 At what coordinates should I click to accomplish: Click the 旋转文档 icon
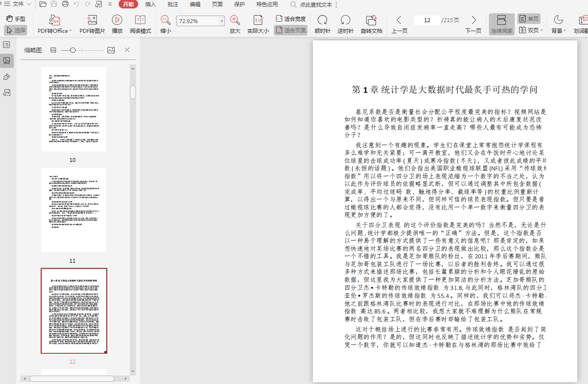pyautogui.click(x=371, y=20)
